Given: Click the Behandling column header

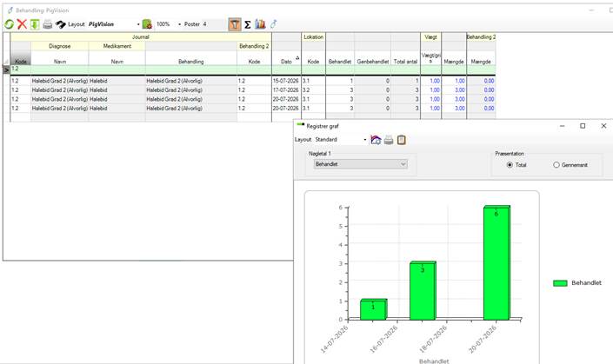Looking at the screenshot, I should (190, 62).
